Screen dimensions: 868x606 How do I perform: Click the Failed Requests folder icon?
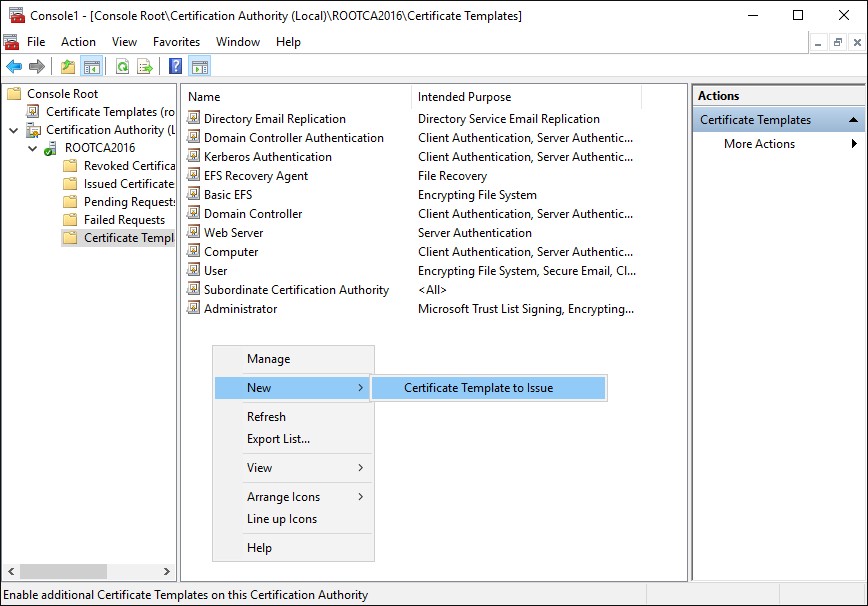coord(70,220)
